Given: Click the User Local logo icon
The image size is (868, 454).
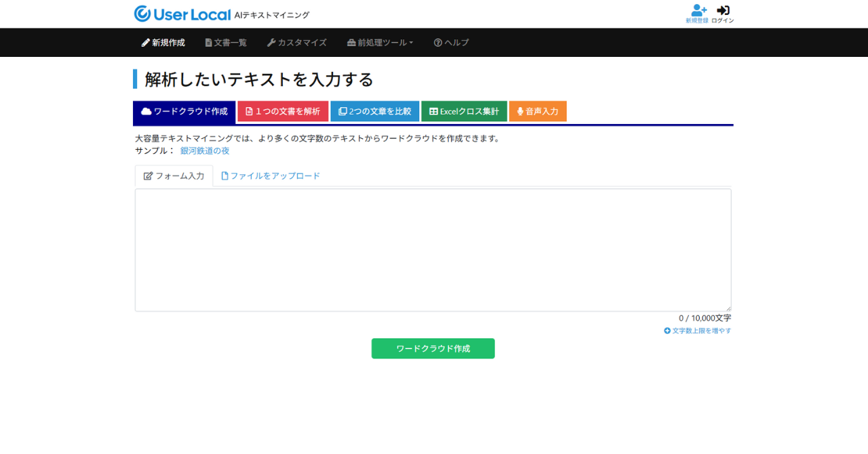Looking at the screenshot, I should (x=142, y=14).
